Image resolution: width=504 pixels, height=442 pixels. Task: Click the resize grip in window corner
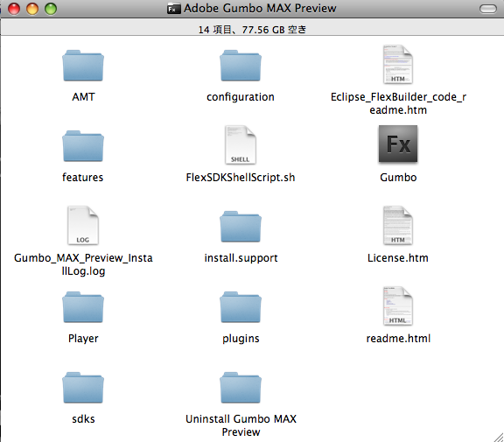[498, 437]
